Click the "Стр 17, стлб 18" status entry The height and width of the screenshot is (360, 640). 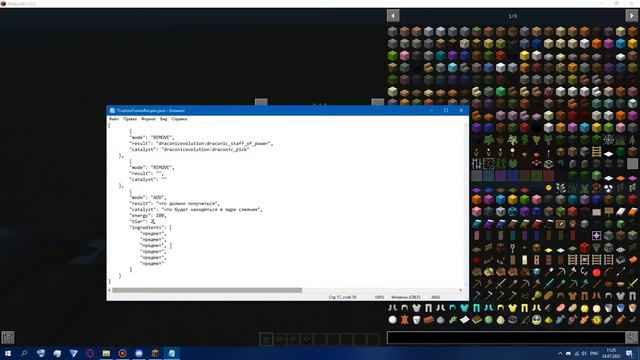point(342,297)
